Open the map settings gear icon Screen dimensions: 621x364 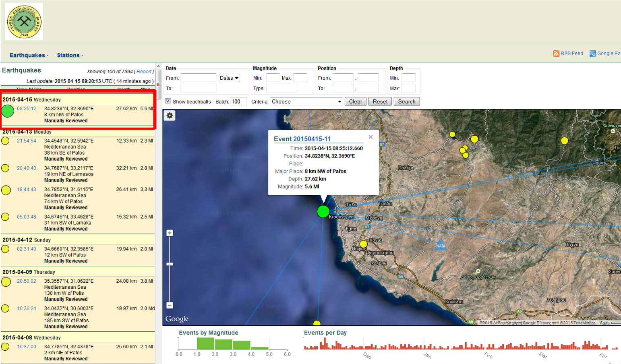(x=170, y=116)
